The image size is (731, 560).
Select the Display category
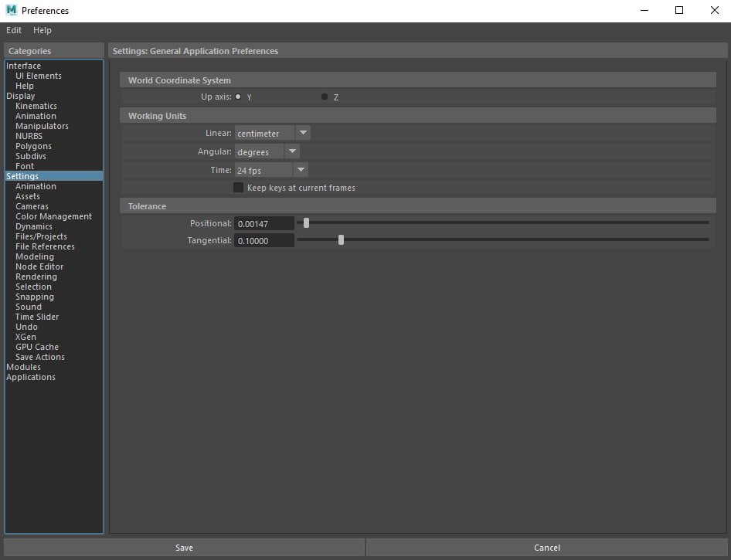21,96
